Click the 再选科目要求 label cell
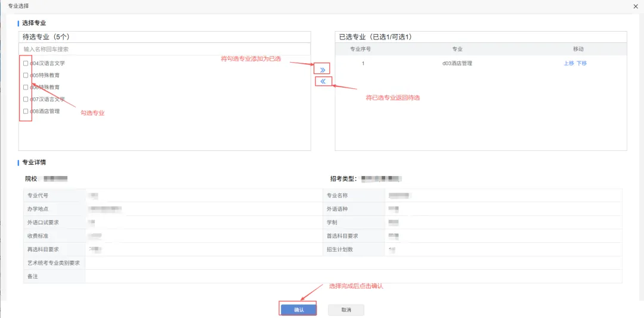This screenshot has height=318, width=644. (x=54, y=249)
